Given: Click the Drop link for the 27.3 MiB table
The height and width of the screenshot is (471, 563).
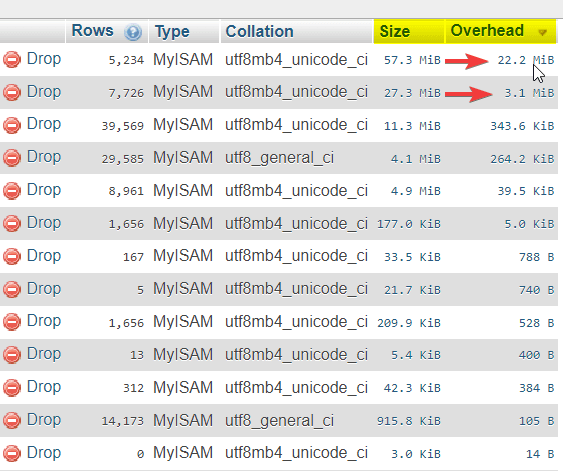Looking at the screenshot, I should [44, 92].
